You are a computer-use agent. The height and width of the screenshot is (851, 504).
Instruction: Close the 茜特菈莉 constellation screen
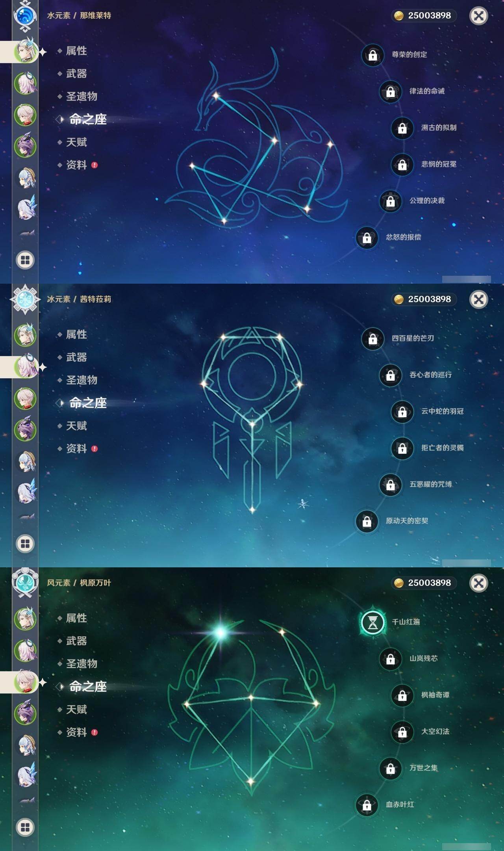pos(479,299)
